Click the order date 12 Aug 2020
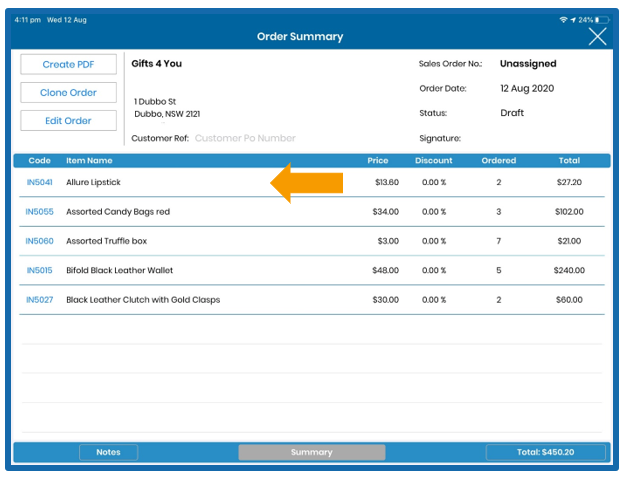628x479 pixels. point(527,89)
